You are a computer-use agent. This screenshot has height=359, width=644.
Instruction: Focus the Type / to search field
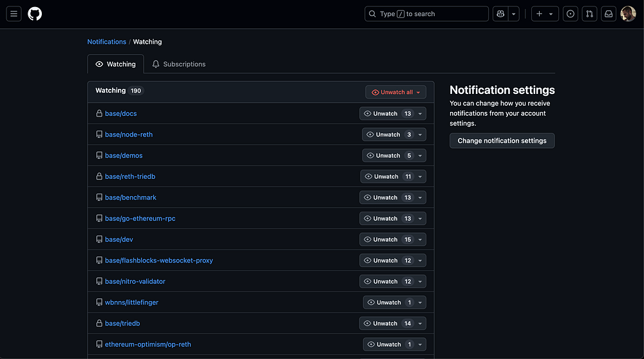tap(426, 14)
